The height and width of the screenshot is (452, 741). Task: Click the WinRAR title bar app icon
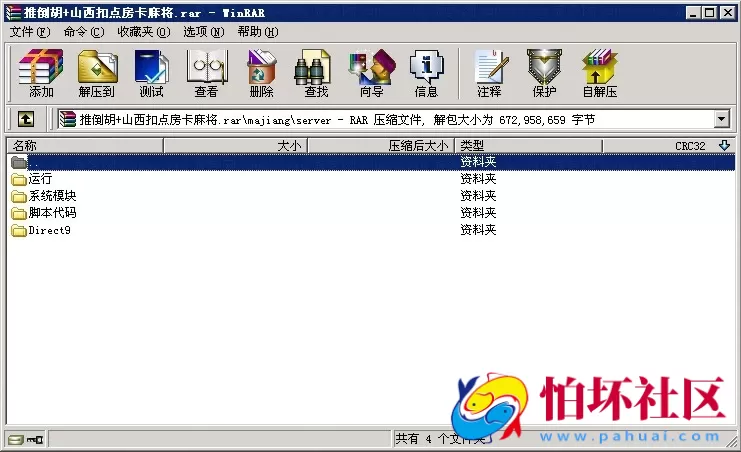click(13, 12)
